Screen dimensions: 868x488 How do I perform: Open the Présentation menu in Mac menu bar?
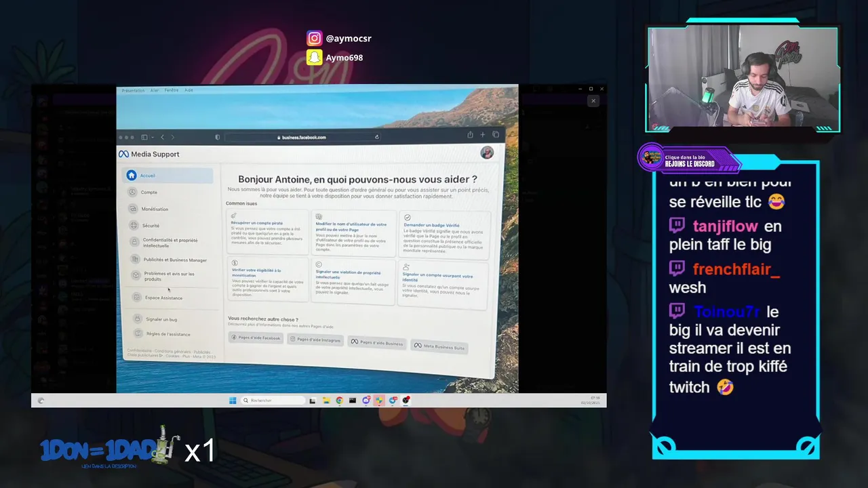click(133, 90)
